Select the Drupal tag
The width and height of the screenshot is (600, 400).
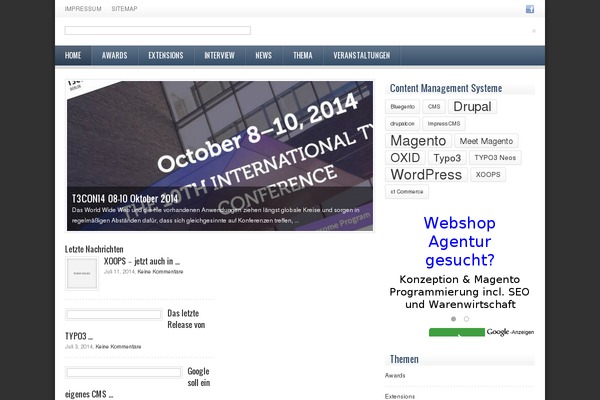tap(472, 106)
